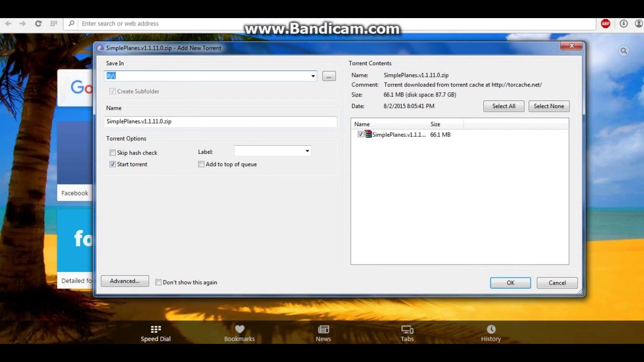Click the Cancel button
Screen dimensions: 644x362
coord(557,283)
